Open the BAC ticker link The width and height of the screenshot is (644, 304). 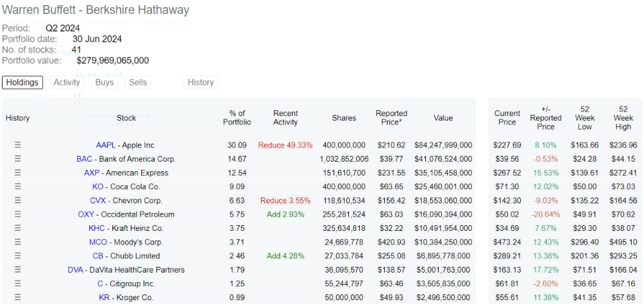84,159
